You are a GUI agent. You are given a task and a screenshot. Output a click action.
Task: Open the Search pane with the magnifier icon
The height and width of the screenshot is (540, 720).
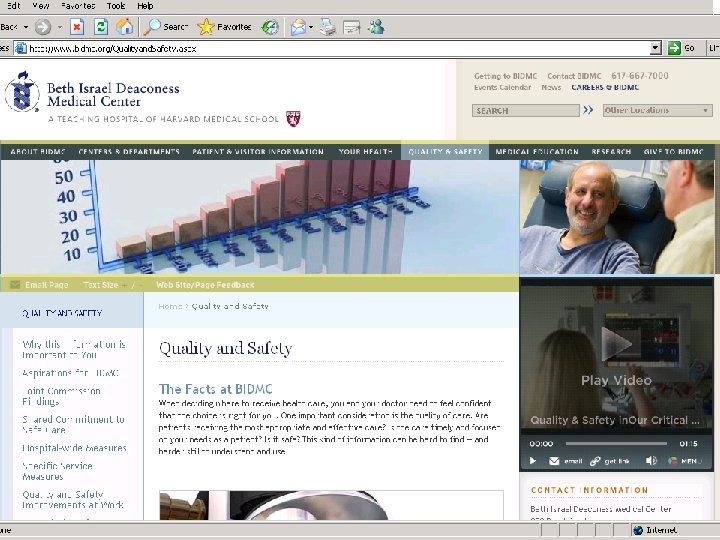[152, 27]
